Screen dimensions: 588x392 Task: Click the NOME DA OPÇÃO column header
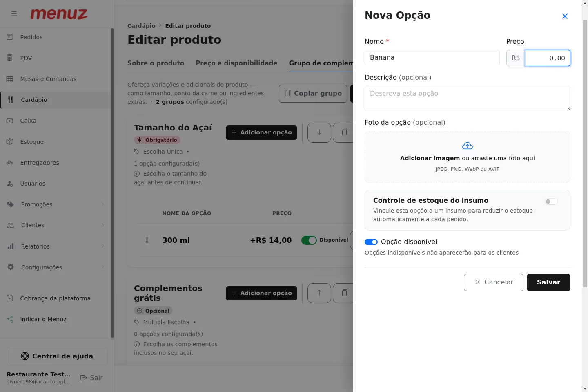187,213
